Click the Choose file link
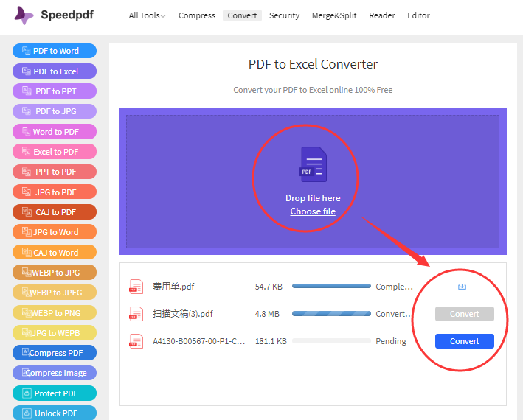Viewport: 523px width, 420px height. click(x=313, y=211)
